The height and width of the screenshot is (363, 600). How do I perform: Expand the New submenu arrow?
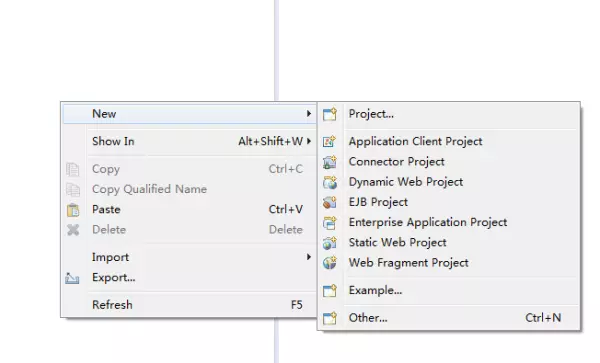click(308, 114)
